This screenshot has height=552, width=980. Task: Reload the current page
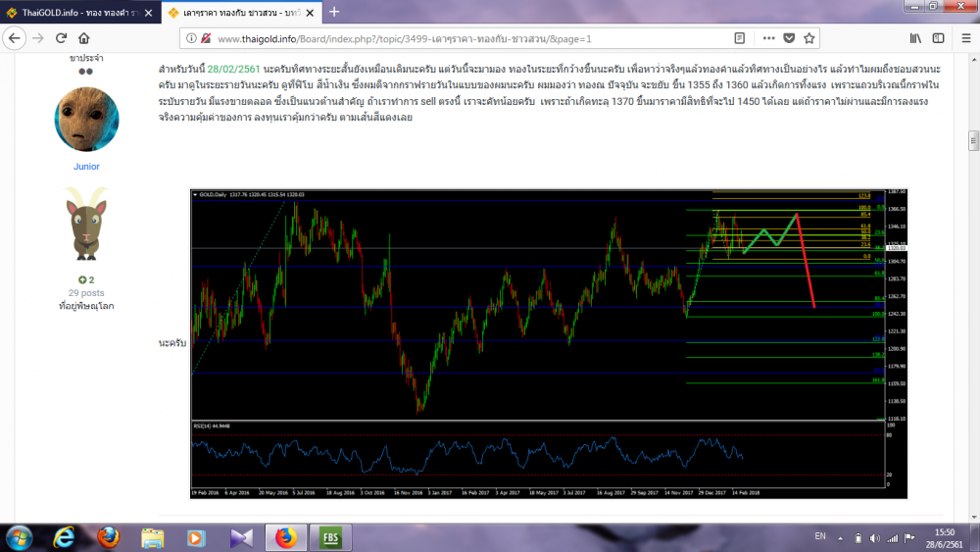61,38
